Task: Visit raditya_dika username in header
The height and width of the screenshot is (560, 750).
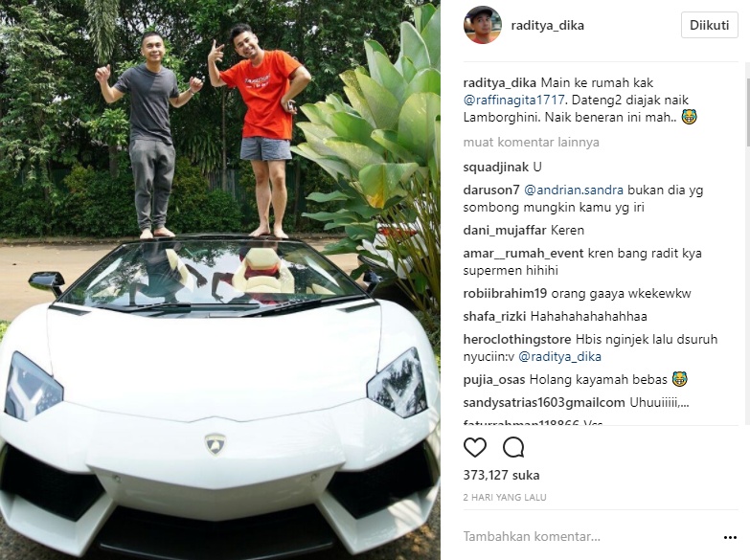Action: point(547,25)
